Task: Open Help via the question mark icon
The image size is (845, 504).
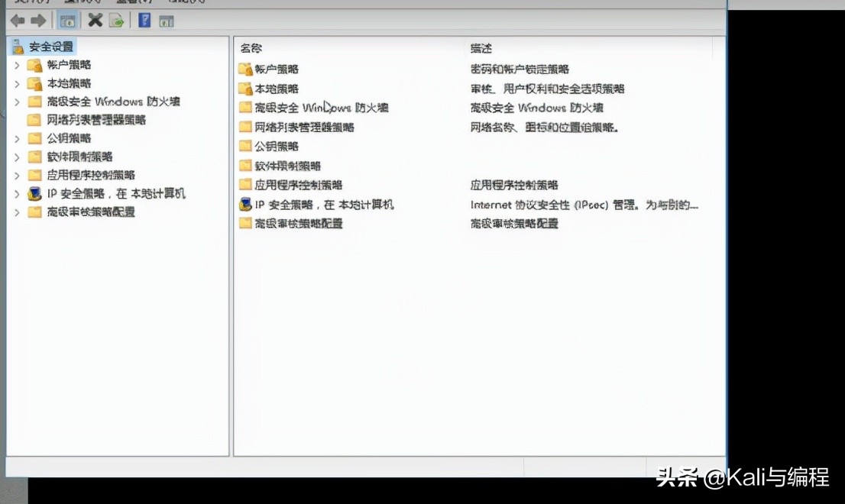Action: coord(144,21)
